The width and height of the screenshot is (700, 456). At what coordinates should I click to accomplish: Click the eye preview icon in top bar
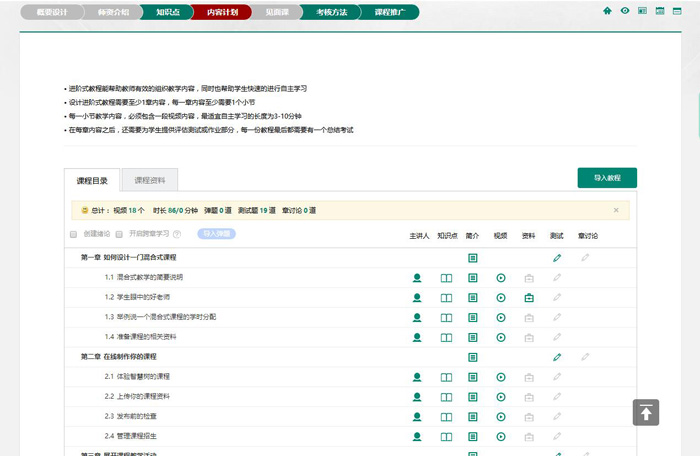click(x=625, y=12)
